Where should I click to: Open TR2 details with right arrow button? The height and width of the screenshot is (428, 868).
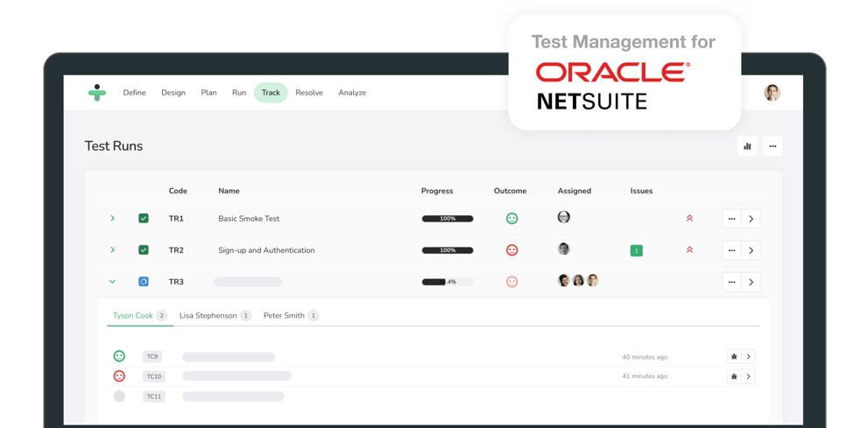coord(752,250)
